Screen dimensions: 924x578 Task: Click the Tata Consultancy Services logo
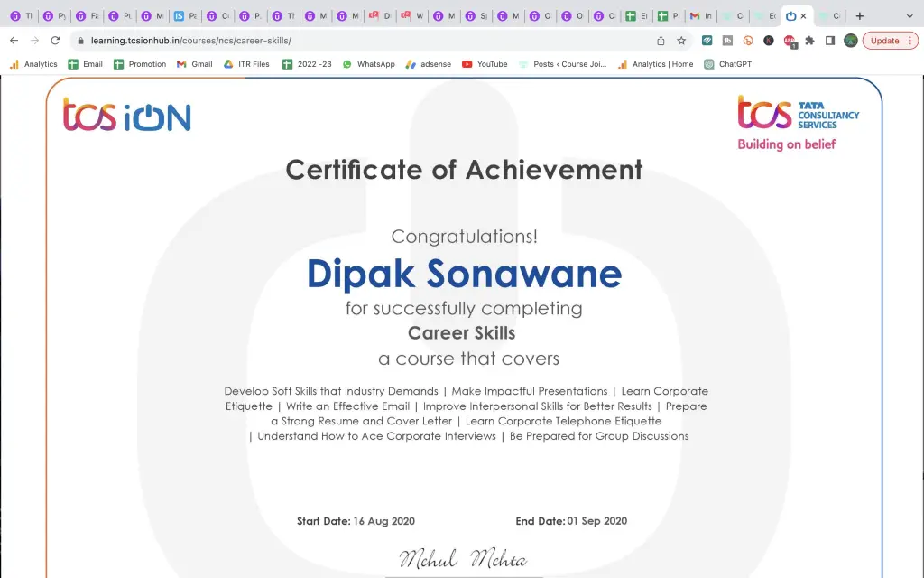point(799,113)
